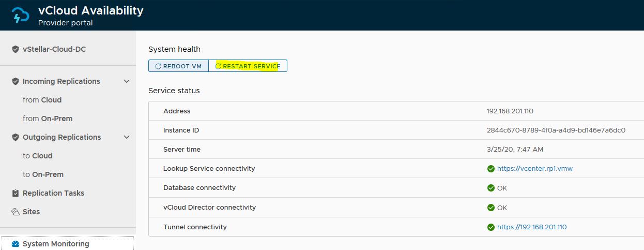Open outgoing replications to On-Prem
644x250 pixels.
[x=43, y=174]
